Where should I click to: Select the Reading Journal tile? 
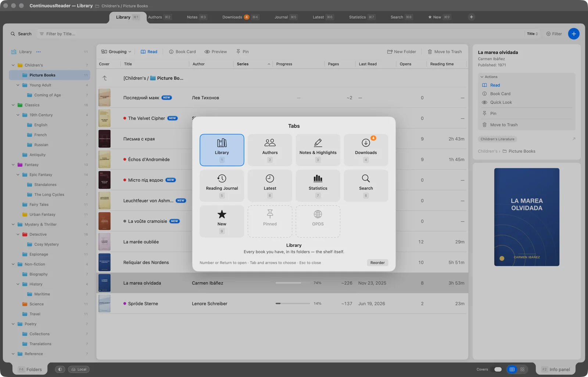(x=222, y=186)
